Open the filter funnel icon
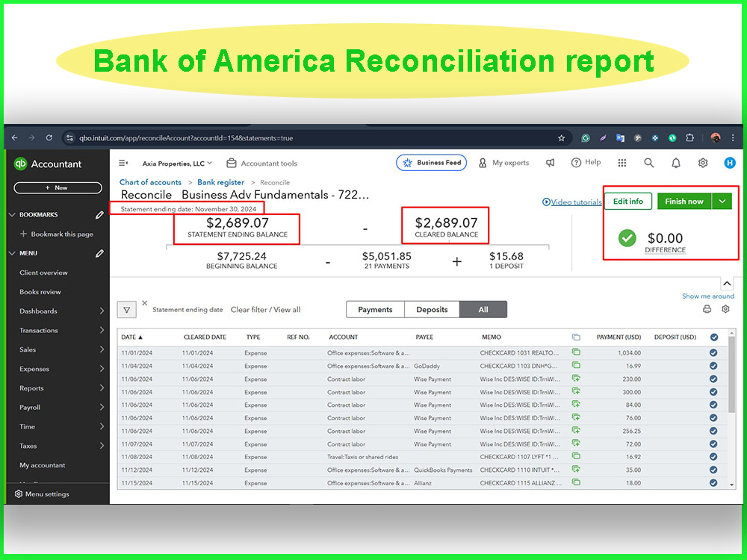Screen dimensions: 747x560 point(127,310)
